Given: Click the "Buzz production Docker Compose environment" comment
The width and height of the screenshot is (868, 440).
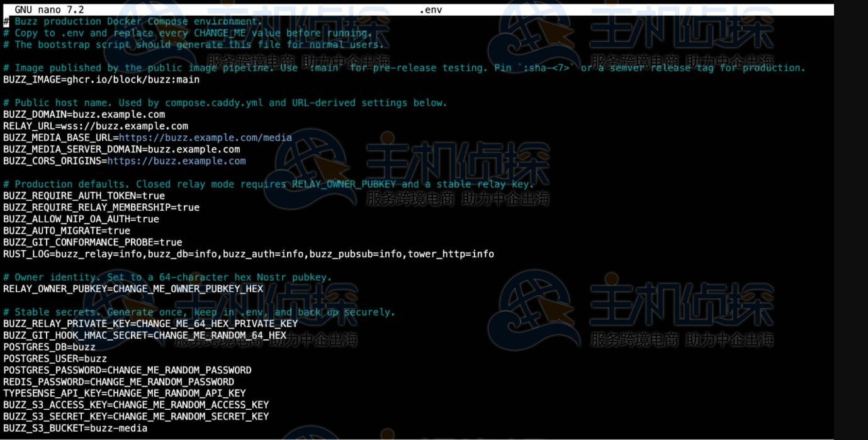Looking at the screenshot, I should (133, 21).
